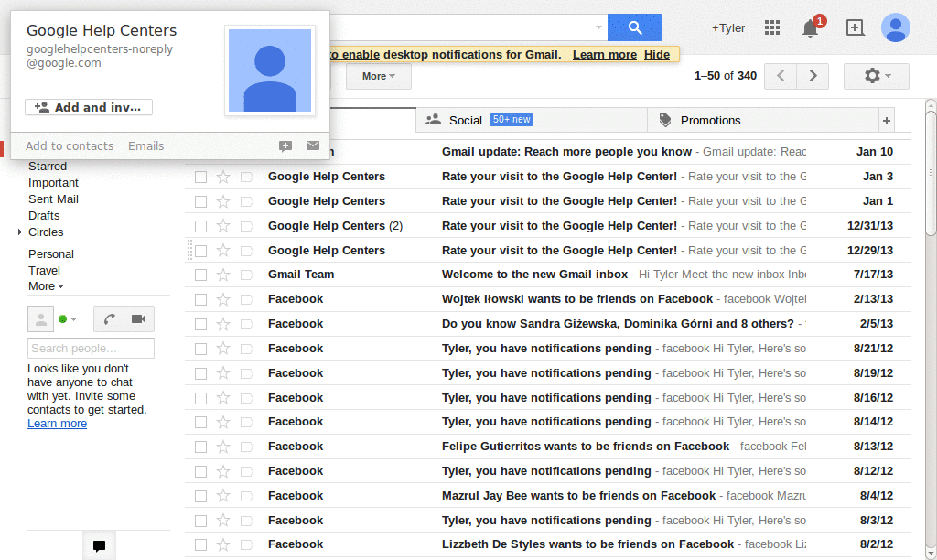Viewport: 937px width, 560px height.
Task: Open the chat bubble at bottom left
Action: click(99, 546)
